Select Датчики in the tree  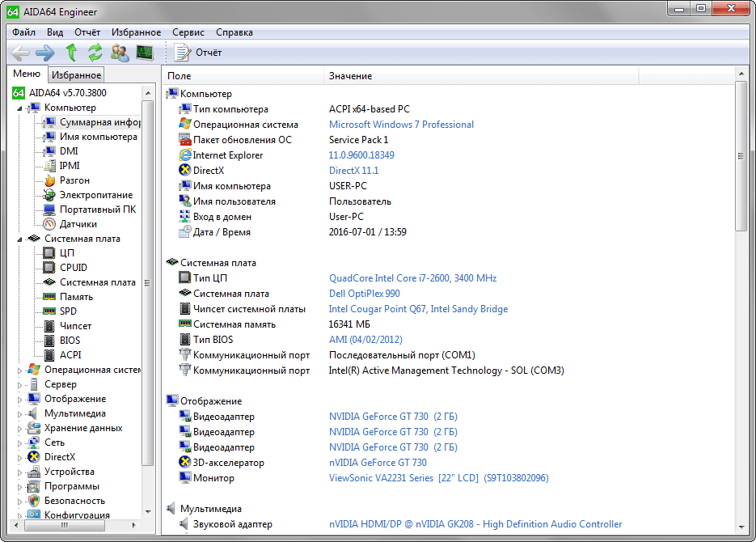[x=78, y=224]
